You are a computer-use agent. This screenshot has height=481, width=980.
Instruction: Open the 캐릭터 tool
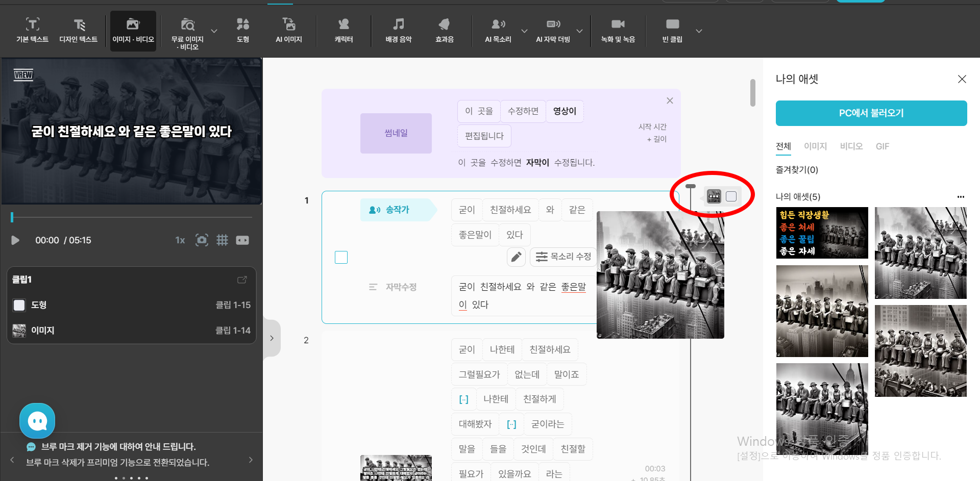tap(344, 31)
